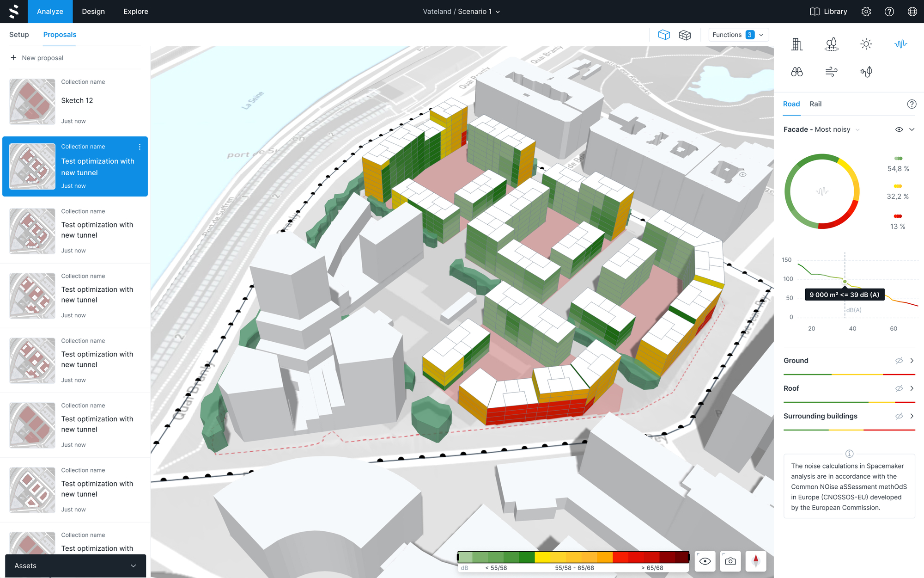This screenshot has height=578, width=924.
Task: Open the views analysis binoculars icon
Action: point(797,72)
